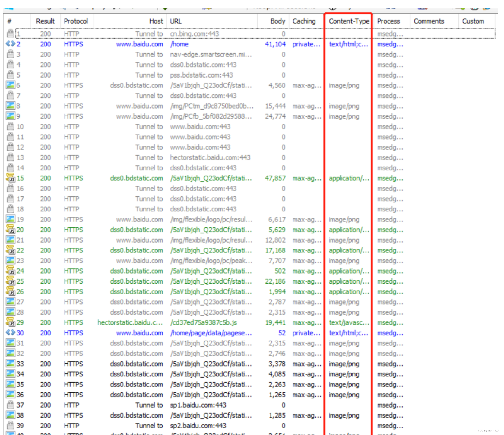
Task: Click the JS script icon of session 29
Action: (11, 322)
